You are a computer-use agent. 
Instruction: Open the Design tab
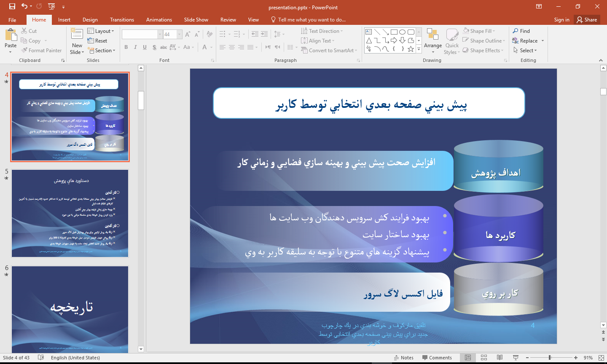tap(90, 20)
